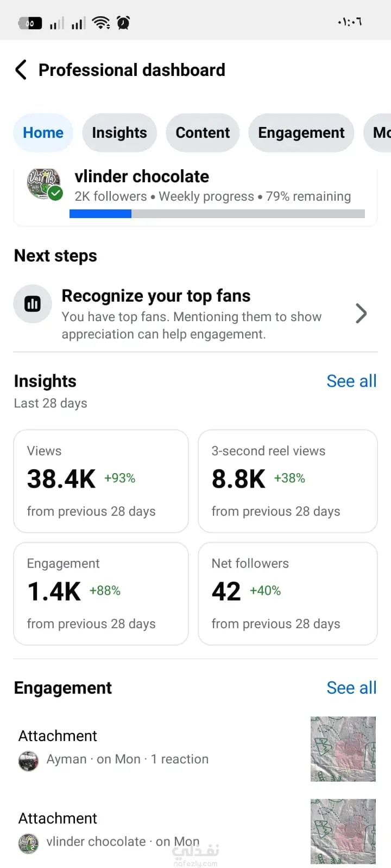Tap the weekly progress bar

217,214
